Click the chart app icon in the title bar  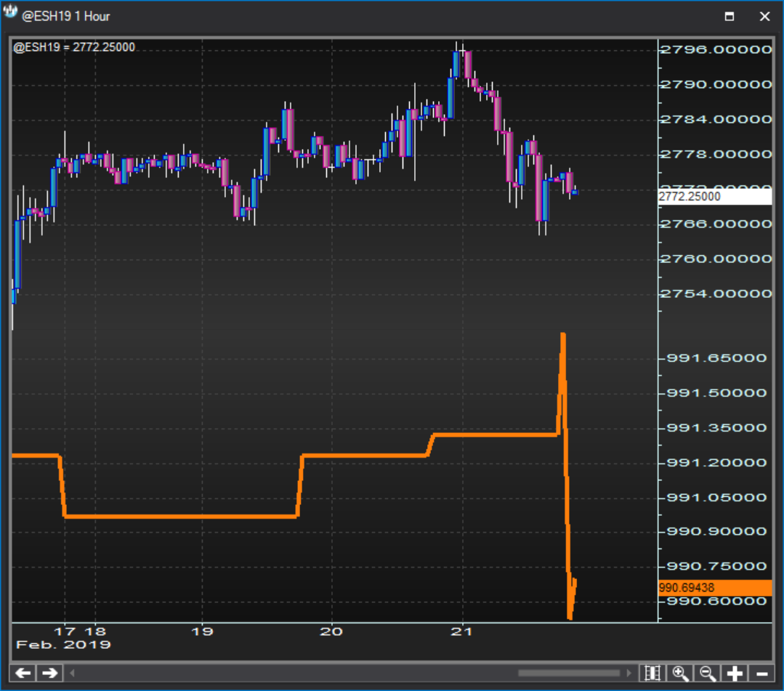coord(10,12)
